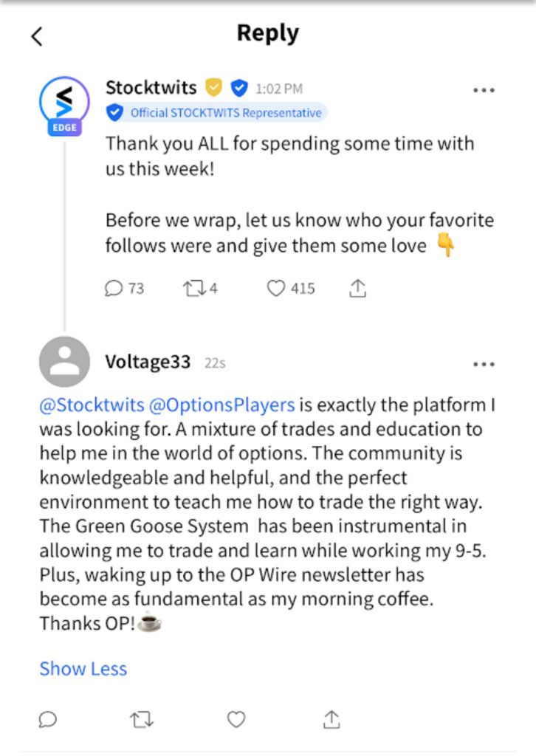Viewport: 536px width, 756px height.
Task: Open more options menu on Voltage33 reply
Action: (484, 364)
